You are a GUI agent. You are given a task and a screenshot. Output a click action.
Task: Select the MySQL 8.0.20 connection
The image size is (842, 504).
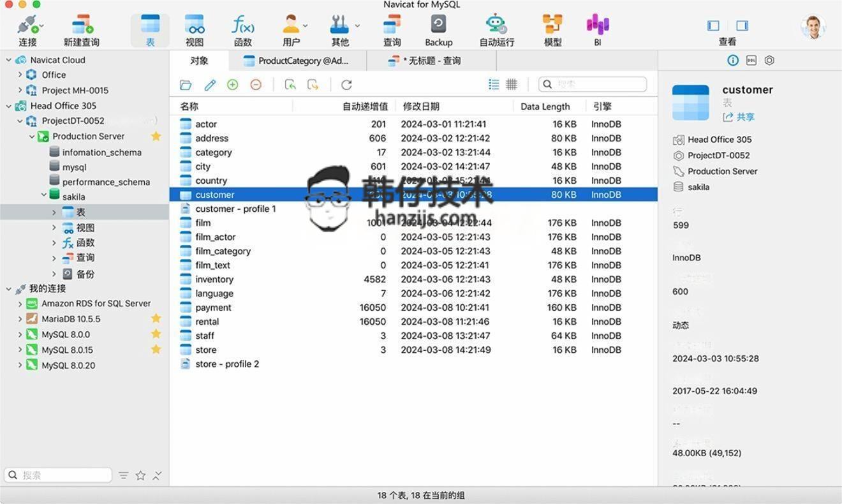pos(68,365)
